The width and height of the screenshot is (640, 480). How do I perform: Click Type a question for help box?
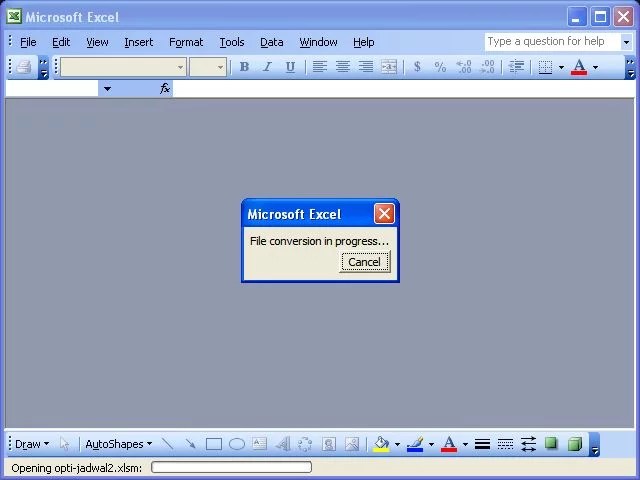tap(552, 42)
